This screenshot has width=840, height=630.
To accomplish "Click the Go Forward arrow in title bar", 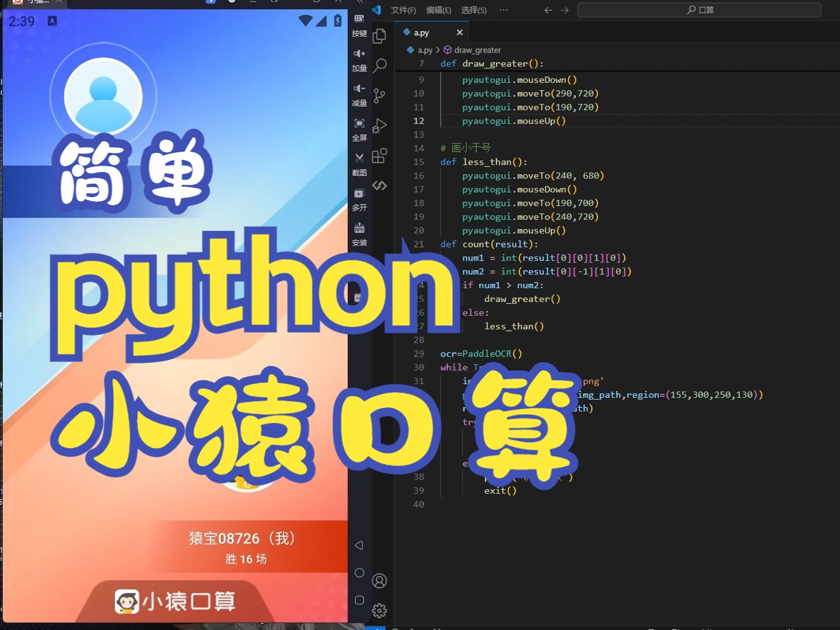I will [565, 10].
